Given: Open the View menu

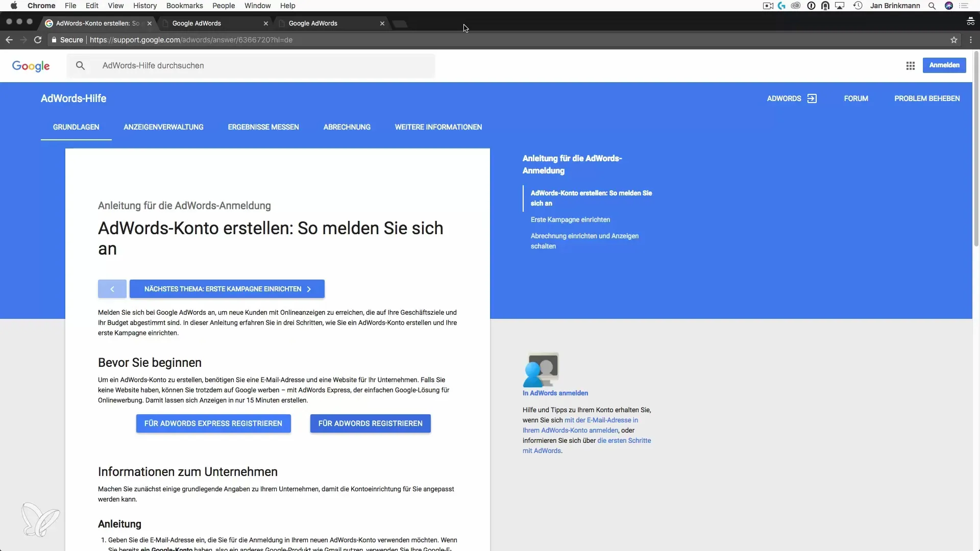Looking at the screenshot, I should [116, 6].
